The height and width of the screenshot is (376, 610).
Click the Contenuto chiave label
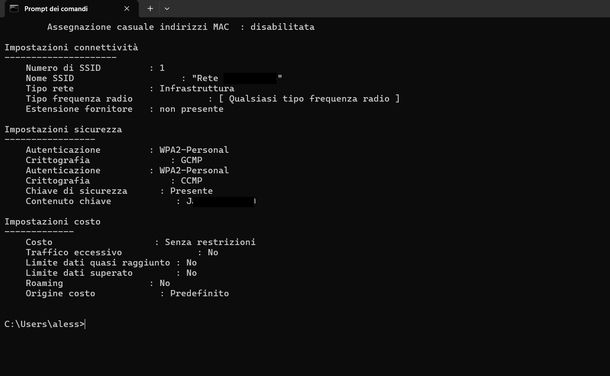68,201
